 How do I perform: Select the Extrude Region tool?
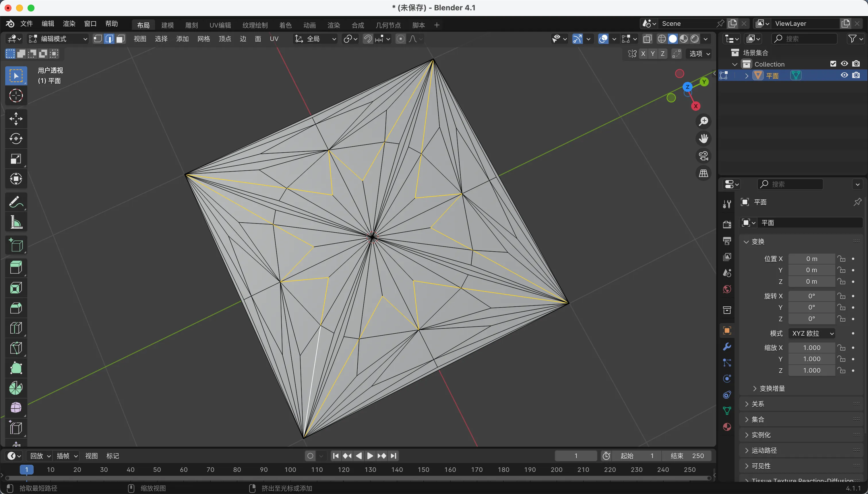point(15,268)
